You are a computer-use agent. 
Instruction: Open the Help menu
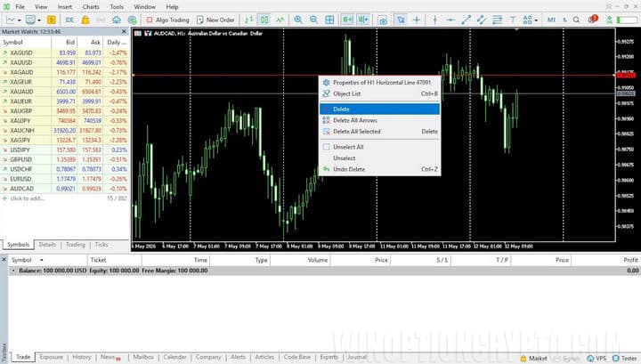tap(172, 6)
